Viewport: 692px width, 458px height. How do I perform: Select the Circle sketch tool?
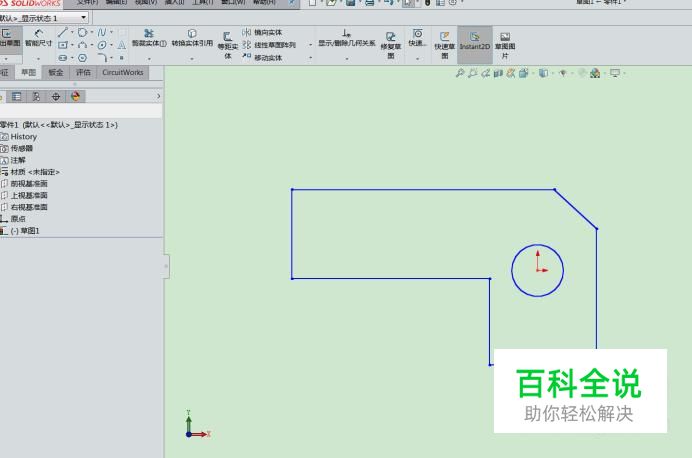click(83, 32)
